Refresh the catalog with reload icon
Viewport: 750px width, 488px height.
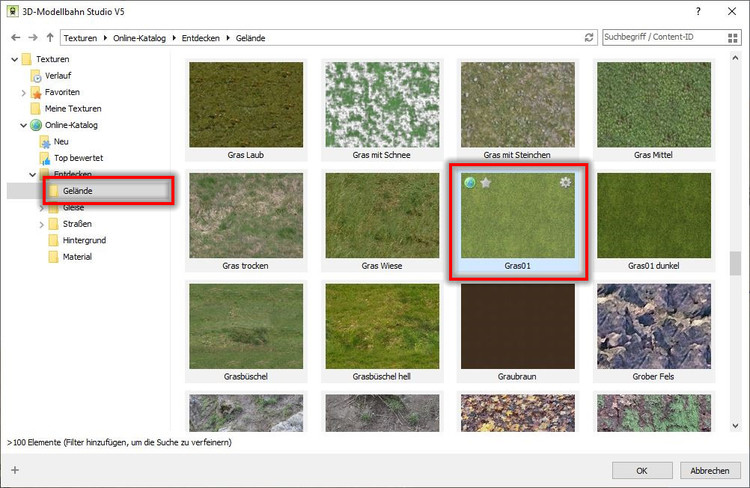click(589, 37)
